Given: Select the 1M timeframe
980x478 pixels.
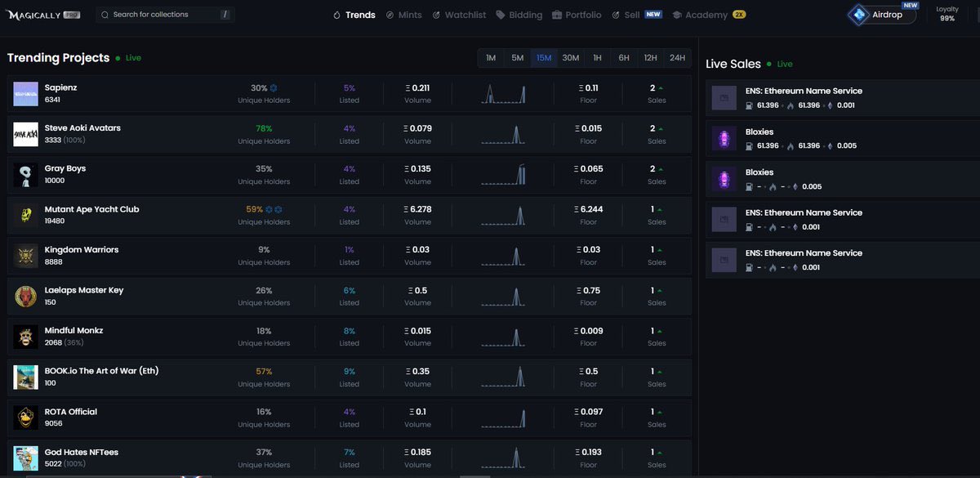Looking at the screenshot, I should click(491, 58).
